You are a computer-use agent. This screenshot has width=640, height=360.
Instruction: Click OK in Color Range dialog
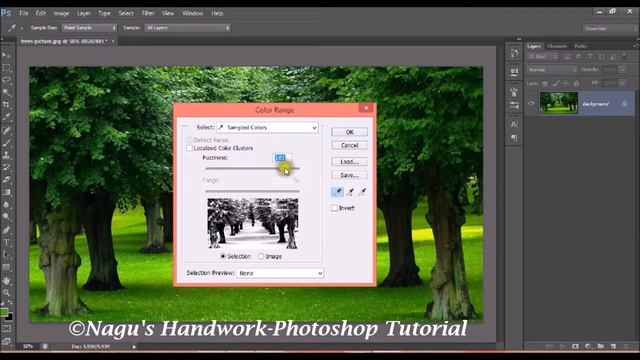pyautogui.click(x=349, y=132)
